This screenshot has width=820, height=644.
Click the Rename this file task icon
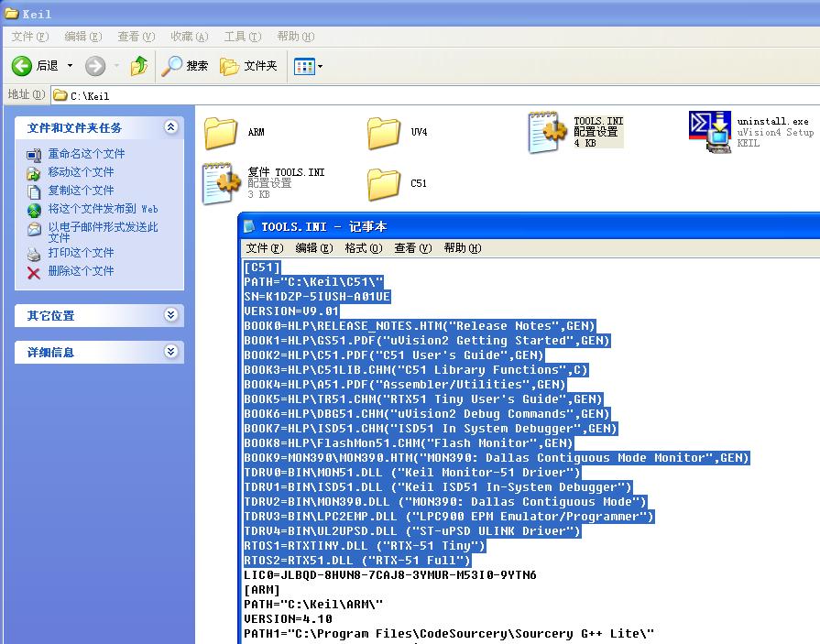(34, 155)
